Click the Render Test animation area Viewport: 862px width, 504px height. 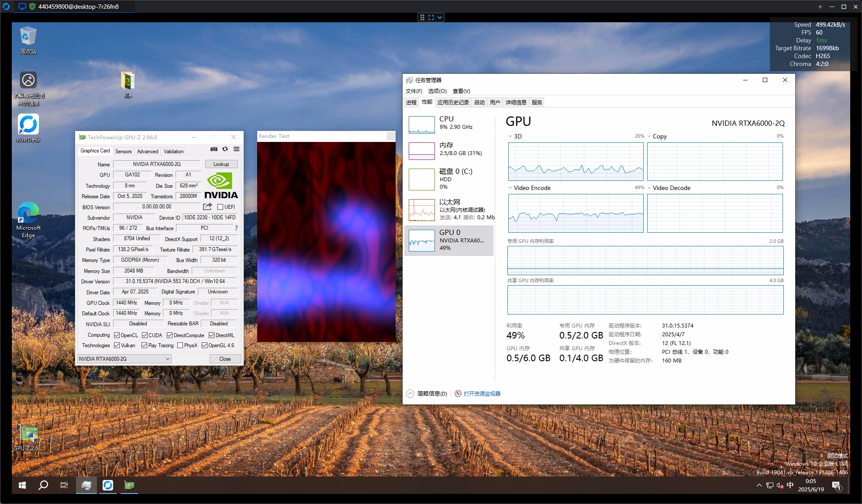326,242
